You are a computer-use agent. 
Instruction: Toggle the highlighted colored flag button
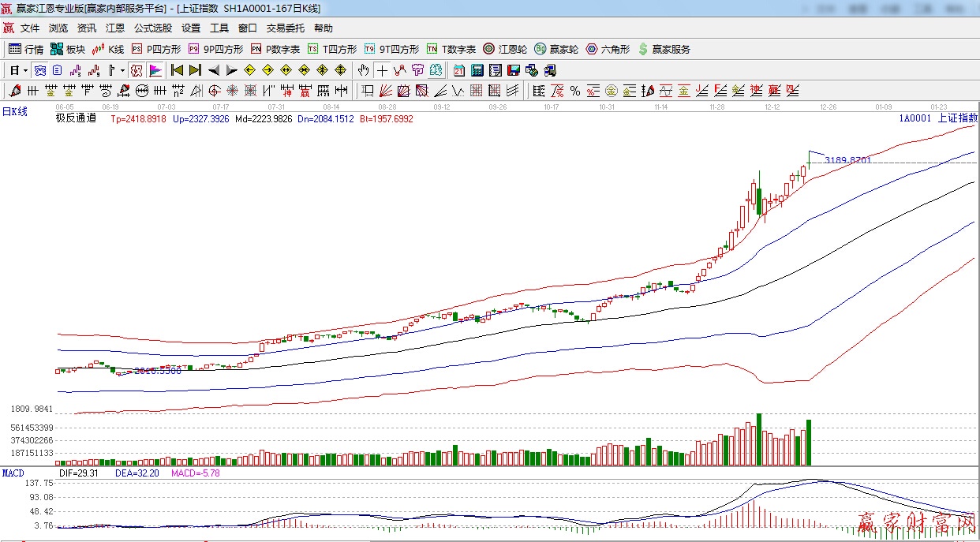pos(155,70)
